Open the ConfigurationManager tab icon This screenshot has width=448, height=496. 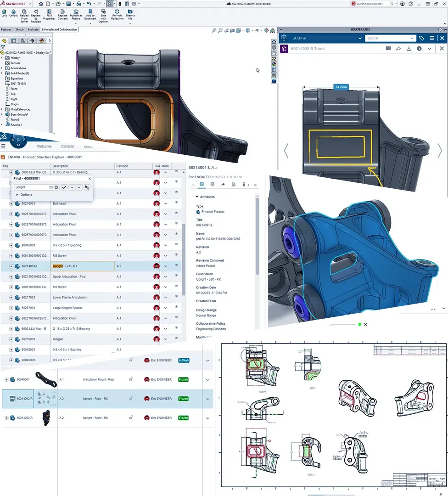pos(23,40)
